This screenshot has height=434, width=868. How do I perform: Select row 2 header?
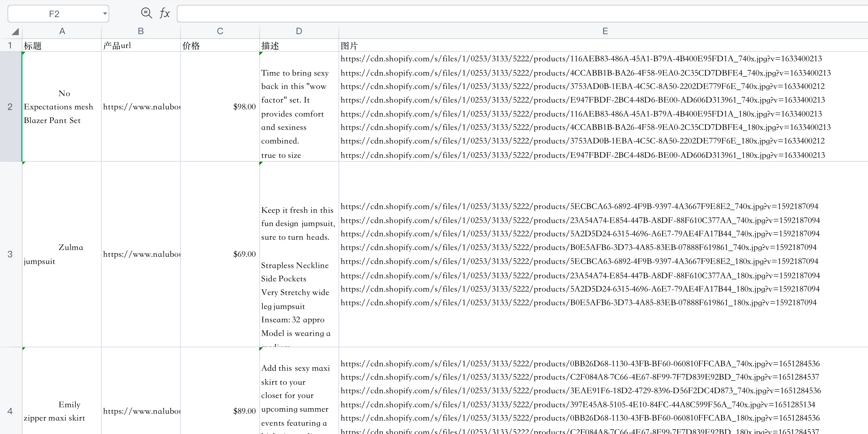pos(11,106)
